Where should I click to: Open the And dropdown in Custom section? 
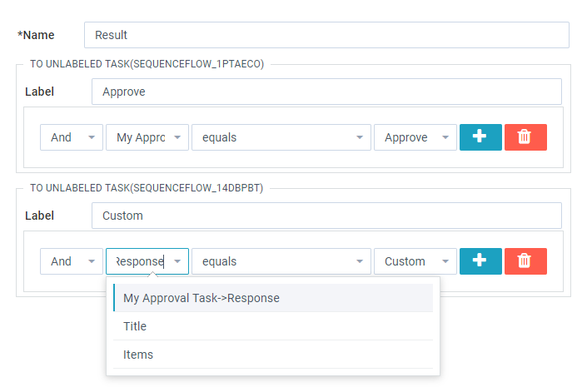[x=71, y=261]
